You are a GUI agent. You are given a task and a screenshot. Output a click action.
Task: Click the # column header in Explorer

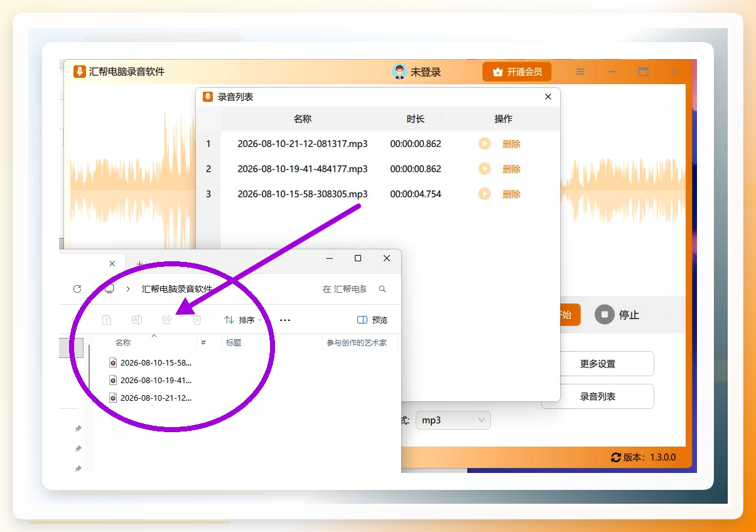(x=203, y=342)
